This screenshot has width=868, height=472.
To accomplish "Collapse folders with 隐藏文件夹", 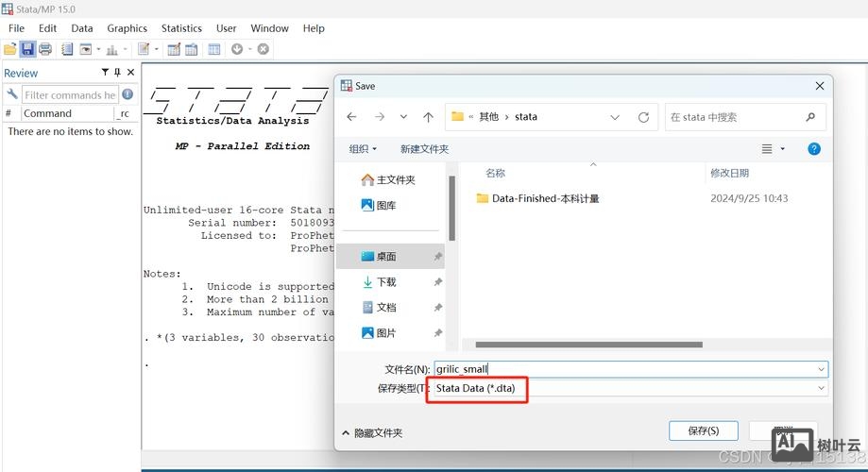I will point(372,432).
